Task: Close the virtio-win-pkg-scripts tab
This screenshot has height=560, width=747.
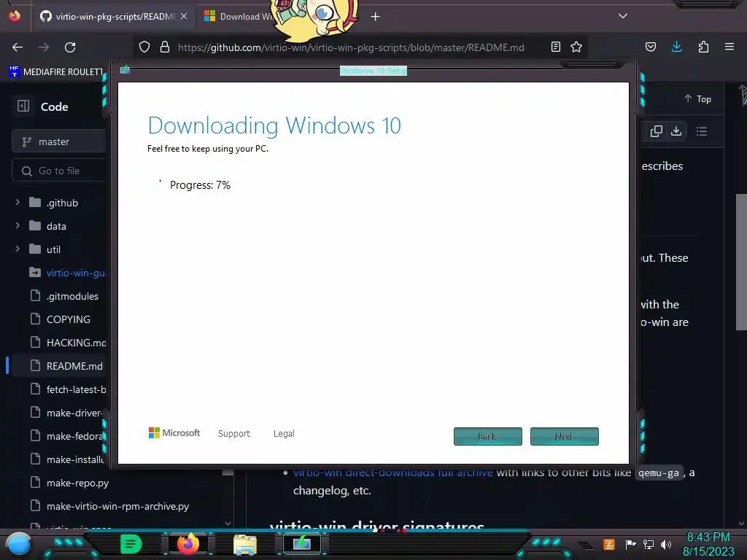Action: [x=184, y=16]
